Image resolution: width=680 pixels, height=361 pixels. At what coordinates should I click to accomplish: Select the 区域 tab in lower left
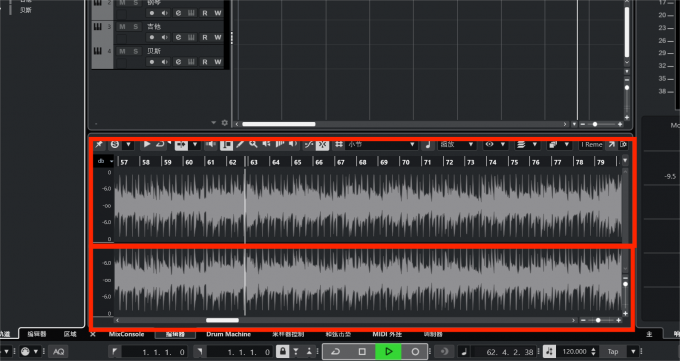70,334
